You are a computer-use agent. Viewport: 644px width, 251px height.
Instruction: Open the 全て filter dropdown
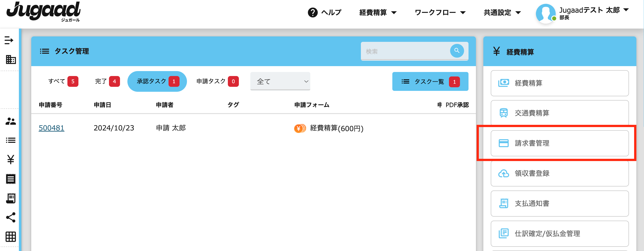click(x=280, y=81)
